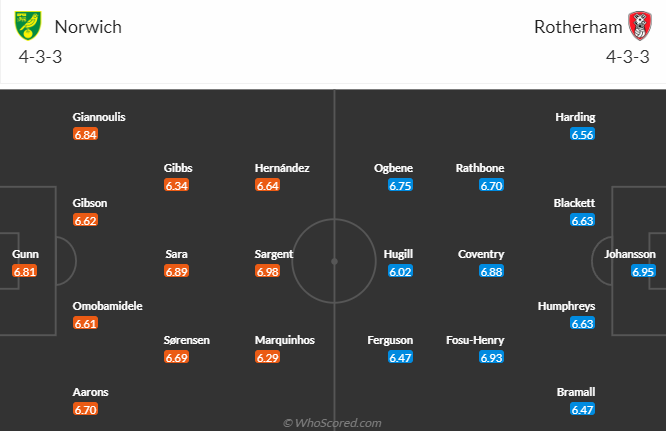Screen dimensions: 666x431
Task: Select Gunn's 6.81 rating badge
Action: (x=25, y=271)
